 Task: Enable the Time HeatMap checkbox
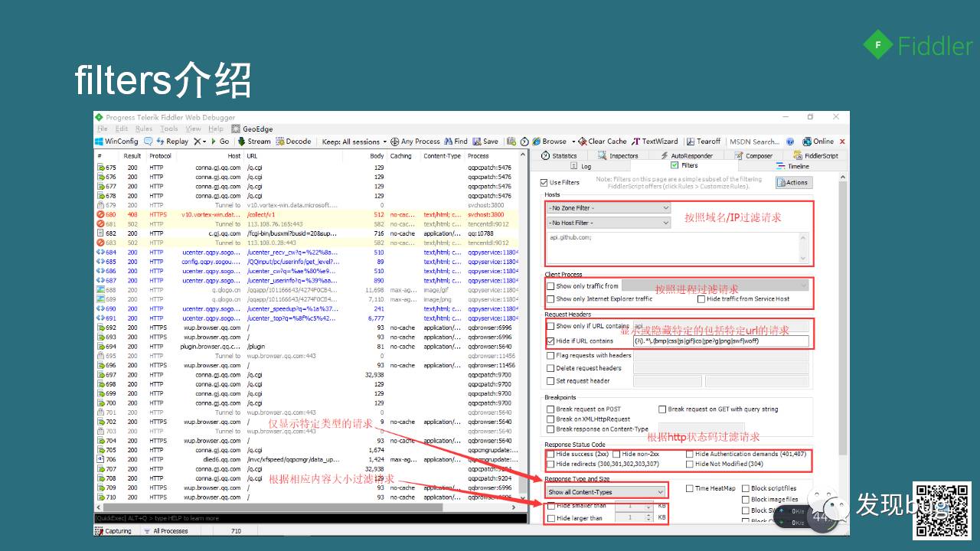pyautogui.click(x=689, y=488)
